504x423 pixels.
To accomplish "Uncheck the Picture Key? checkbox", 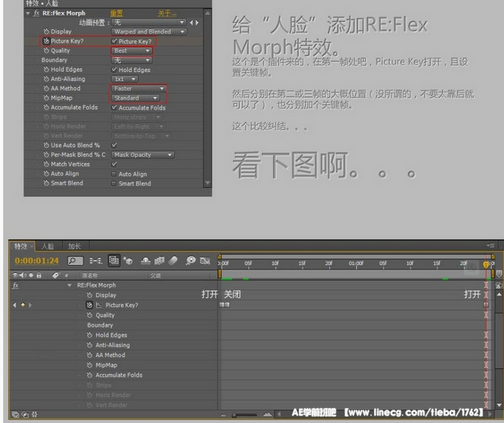I will [x=114, y=41].
